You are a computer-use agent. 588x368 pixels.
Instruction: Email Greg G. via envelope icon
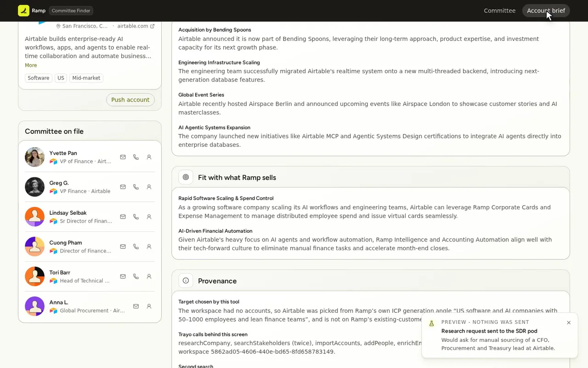pos(123,187)
